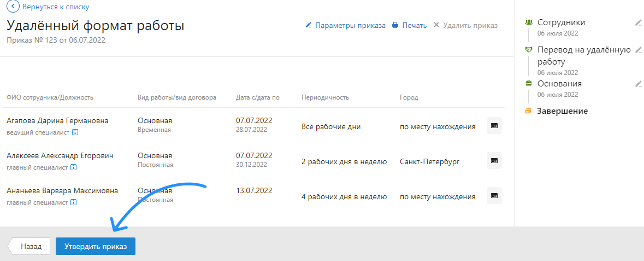Viewport: 644px width, 261px height.
Task: Go to the Основания step
Action: [x=559, y=84]
